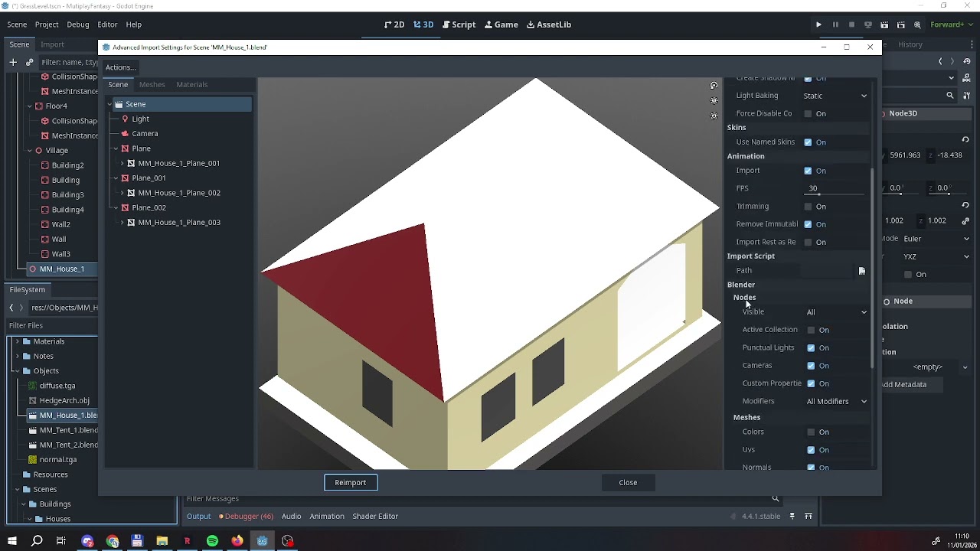980x551 pixels.
Task: Open Spotify from the taskbar
Action: pyautogui.click(x=212, y=541)
